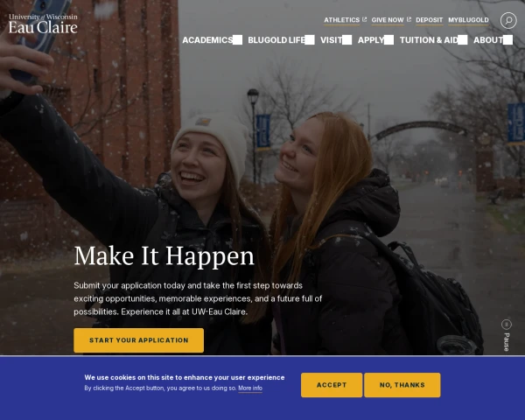
Task: Expand the Blugold Life dropdown arrow
Action: click(x=310, y=40)
